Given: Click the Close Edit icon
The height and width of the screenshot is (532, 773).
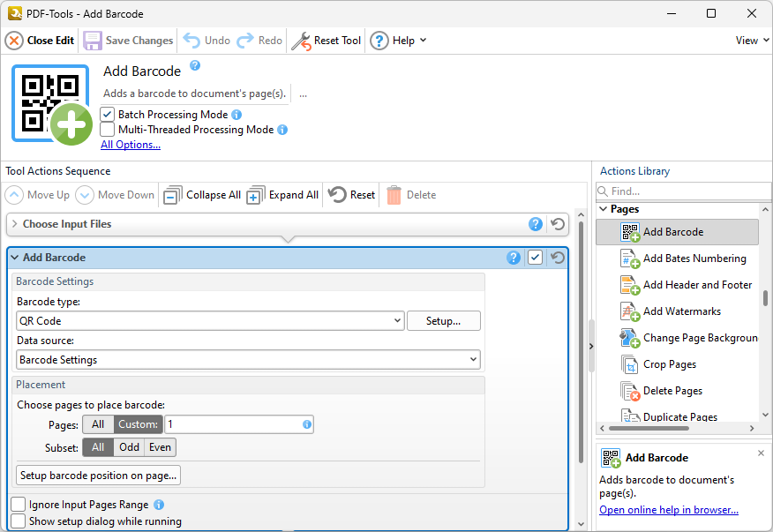Looking at the screenshot, I should pyautogui.click(x=14, y=41).
